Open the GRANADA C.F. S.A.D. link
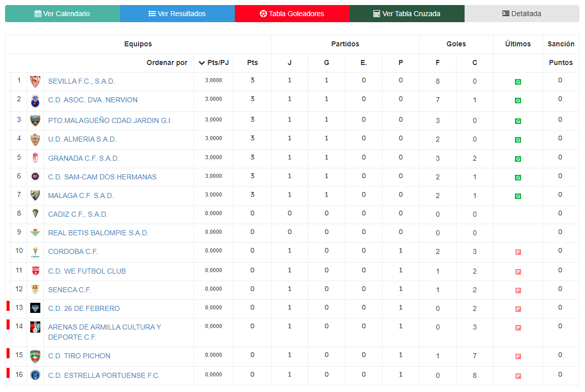Image resolution: width=585 pixels, height=392 pixels. tap(84, 158)
